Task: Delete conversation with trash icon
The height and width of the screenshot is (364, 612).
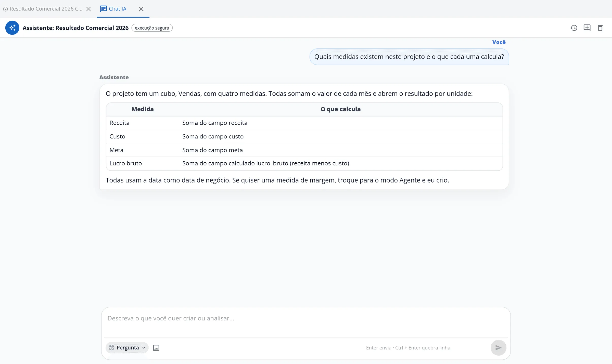Action: click(x=600, y=28)
